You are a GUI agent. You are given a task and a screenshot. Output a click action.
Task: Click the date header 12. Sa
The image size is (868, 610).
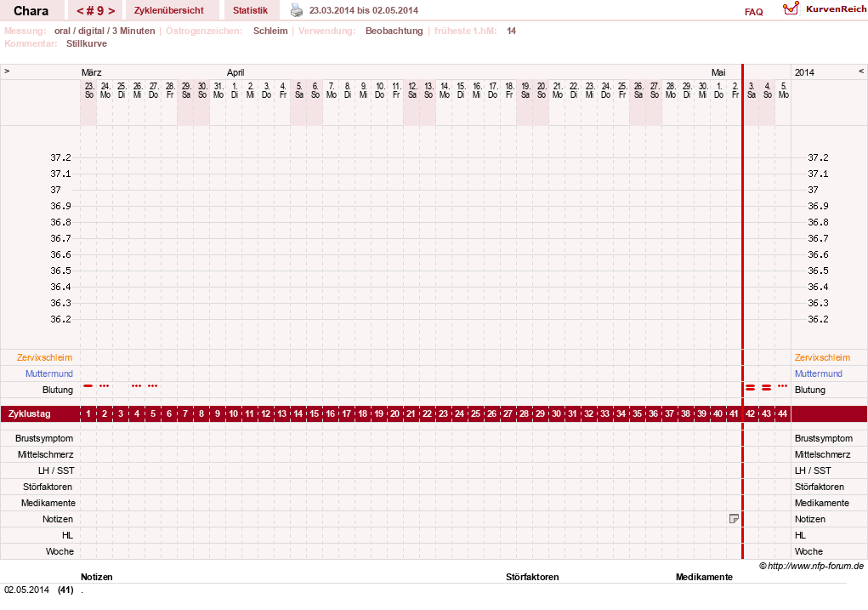pyautogui.click(x=411, y=90)
